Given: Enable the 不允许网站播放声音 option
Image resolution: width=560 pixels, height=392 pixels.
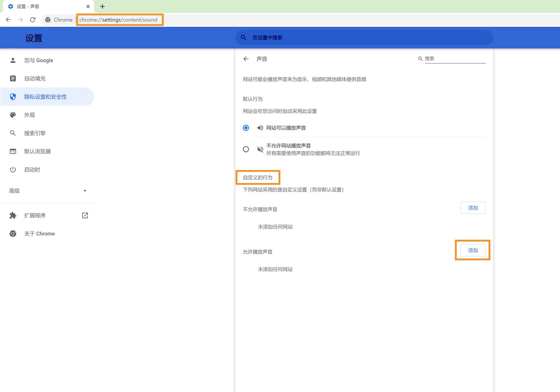Looking at the screenshot, I should pos(246,149).
